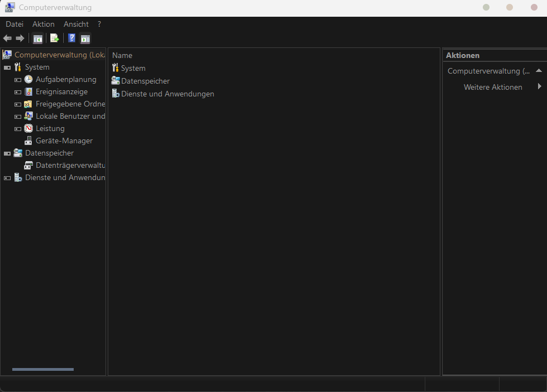Open Help via the blue question mark icon
The width and height of the screenshot is (547, 392).
pos(71,38)
